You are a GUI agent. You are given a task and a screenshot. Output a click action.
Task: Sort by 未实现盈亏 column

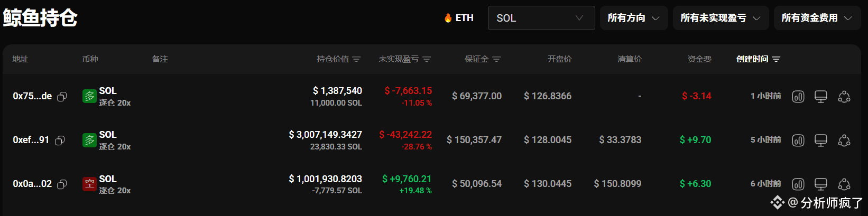(x=404, y=59)
